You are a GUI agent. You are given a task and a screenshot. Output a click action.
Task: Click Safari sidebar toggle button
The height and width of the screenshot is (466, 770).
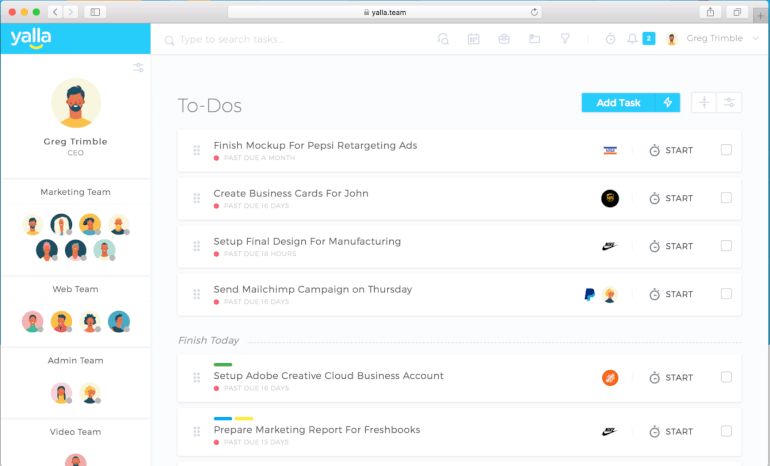95,12
